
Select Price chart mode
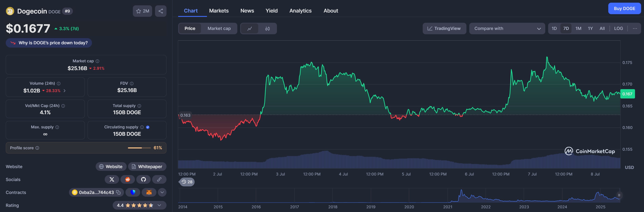[x=190, y=28]
